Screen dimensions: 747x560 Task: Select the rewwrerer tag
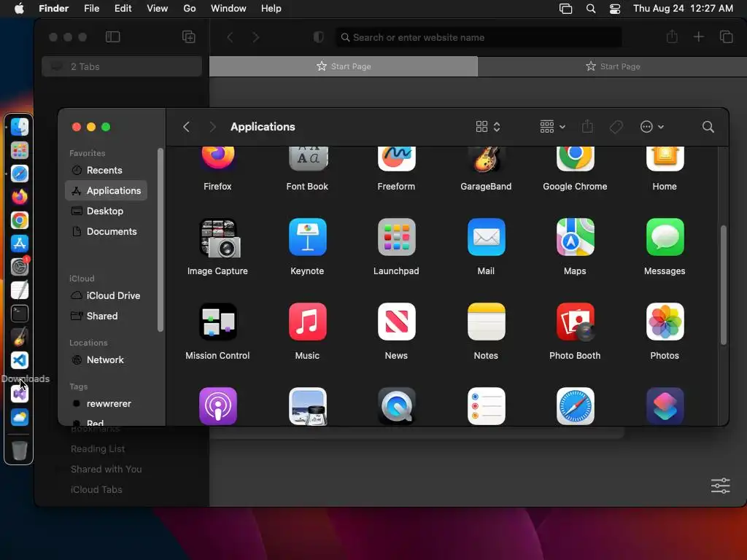[x=107, y=404]
